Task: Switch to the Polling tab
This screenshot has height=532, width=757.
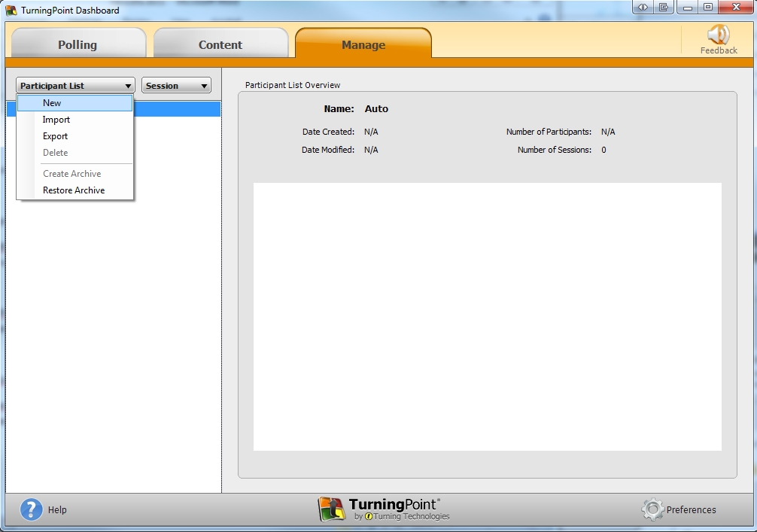Action: [78, 44]
